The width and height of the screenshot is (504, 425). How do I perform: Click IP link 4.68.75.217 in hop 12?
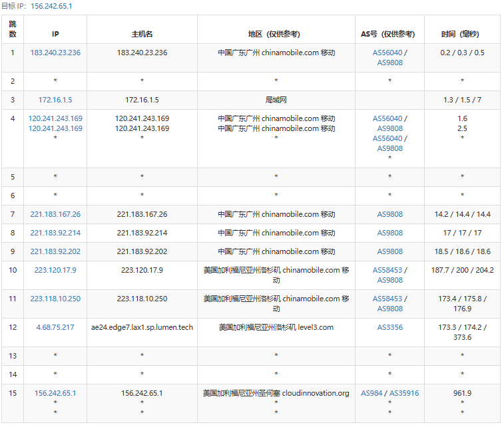pos(55,327)
